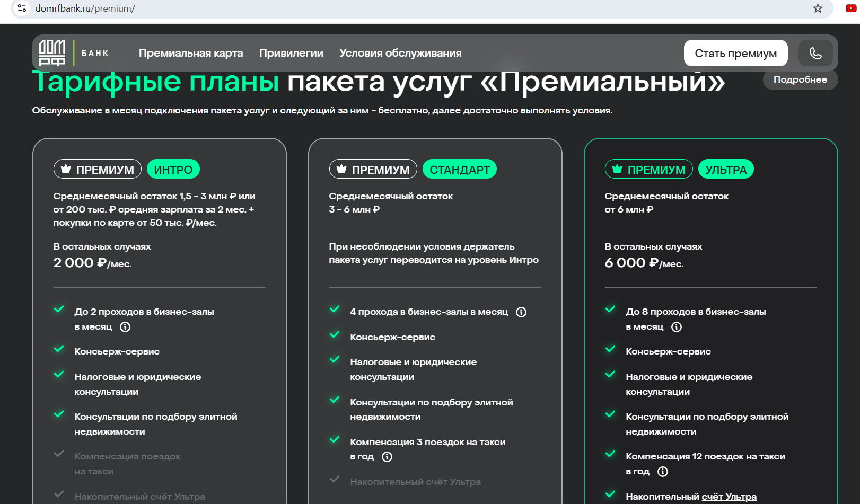Screen dimensions: 860x504
Task: Click greyed Накопительный счёт Ультра in Standard card
Action: coord(416,482)
